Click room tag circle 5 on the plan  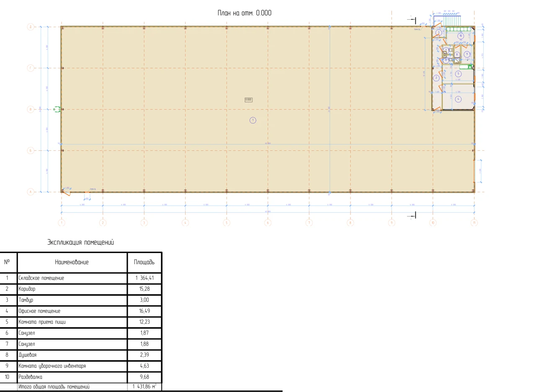(x=458, y=74)
